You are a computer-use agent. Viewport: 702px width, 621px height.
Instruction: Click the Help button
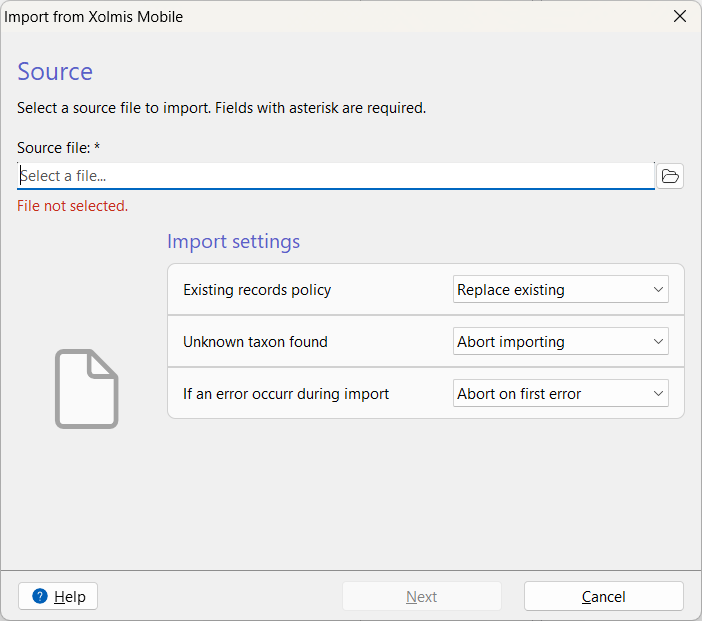(58, 596)
